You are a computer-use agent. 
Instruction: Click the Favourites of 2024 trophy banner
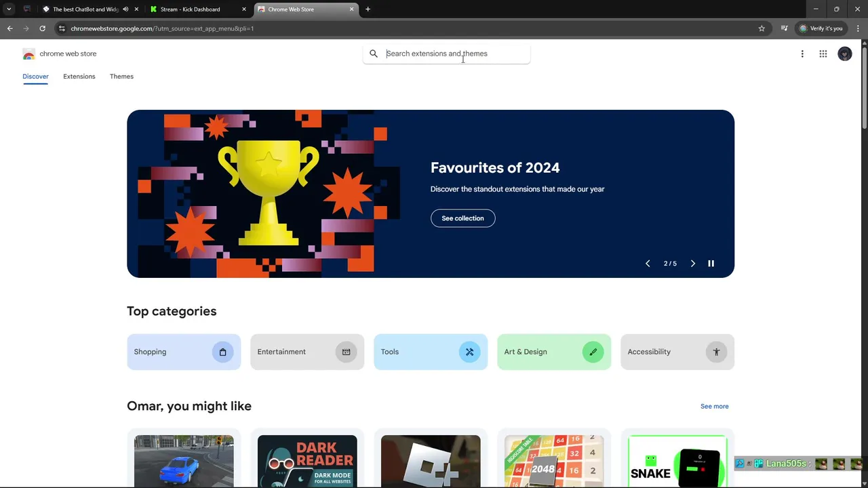coord(431,194)
